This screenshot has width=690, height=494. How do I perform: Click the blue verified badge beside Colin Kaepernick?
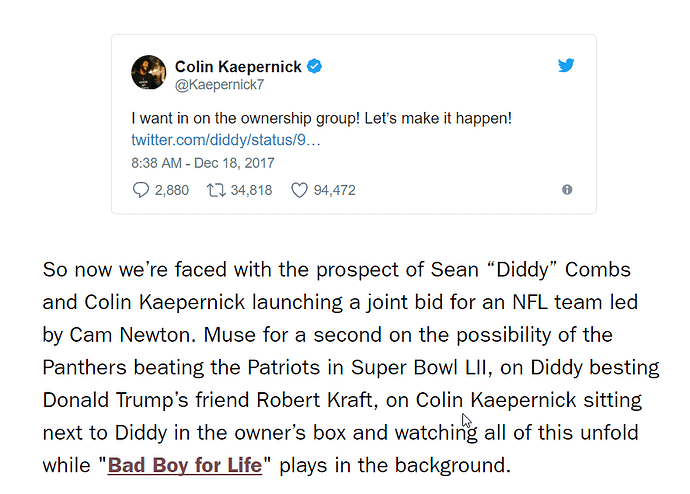pyautogui.click(x=315, y=66)
